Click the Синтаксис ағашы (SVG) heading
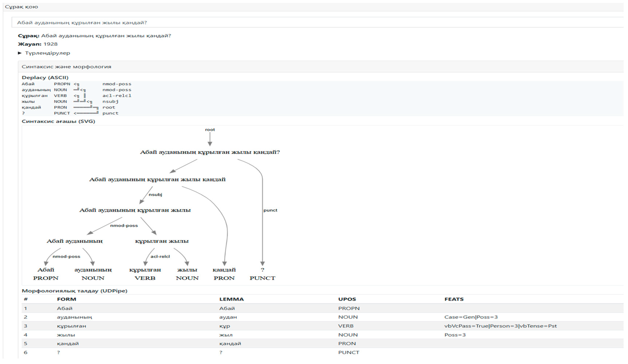The height and width of the screenshot is (364, 628). 58,121
